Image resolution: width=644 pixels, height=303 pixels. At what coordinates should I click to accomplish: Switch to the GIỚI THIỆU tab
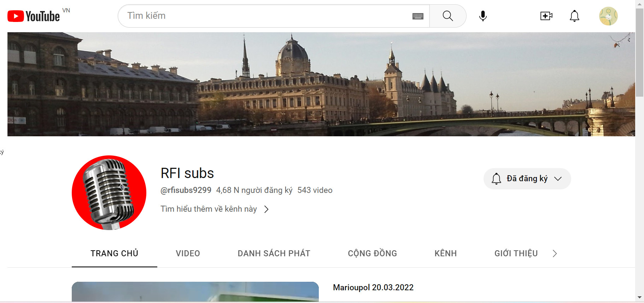[x=516, y=253]
